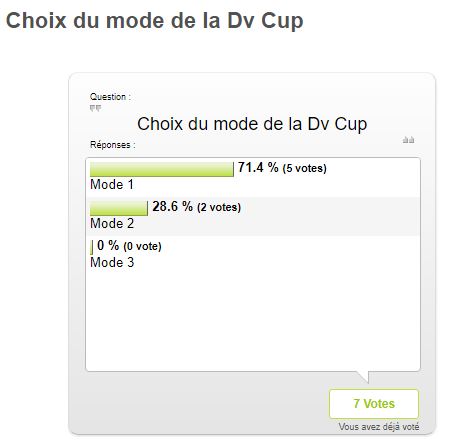The width and height of the screenshot is (476, 446).
Task: Click the Mode 1 green result bar
Action: (x=162, y=169)
